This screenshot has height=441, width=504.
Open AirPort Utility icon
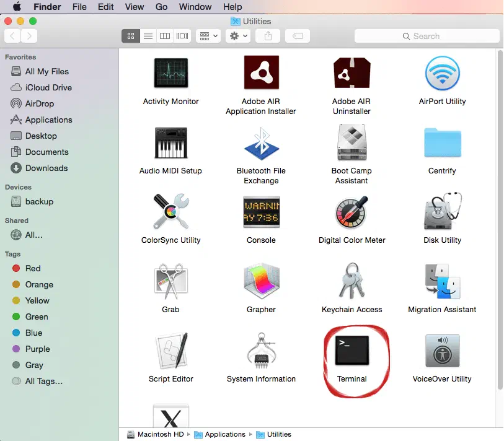point(442,73)
